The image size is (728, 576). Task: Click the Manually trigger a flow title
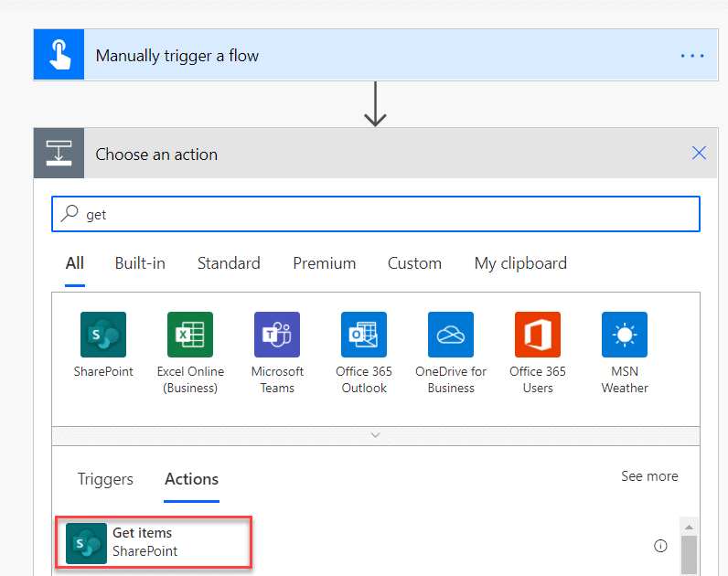coord(177,56)
